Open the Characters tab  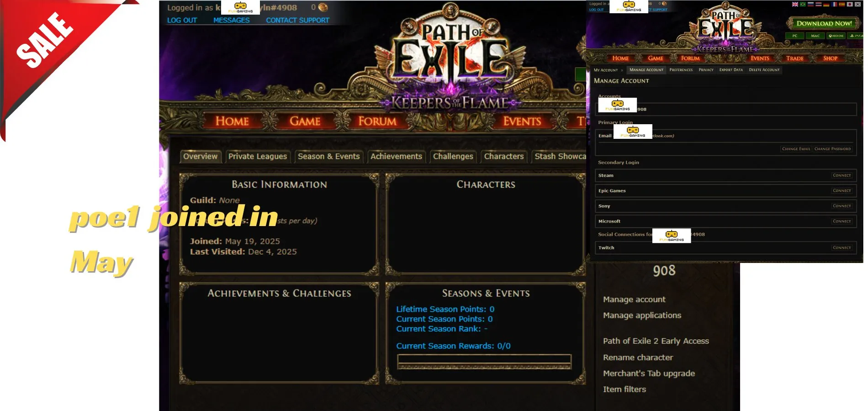click(x=504, y=156)
